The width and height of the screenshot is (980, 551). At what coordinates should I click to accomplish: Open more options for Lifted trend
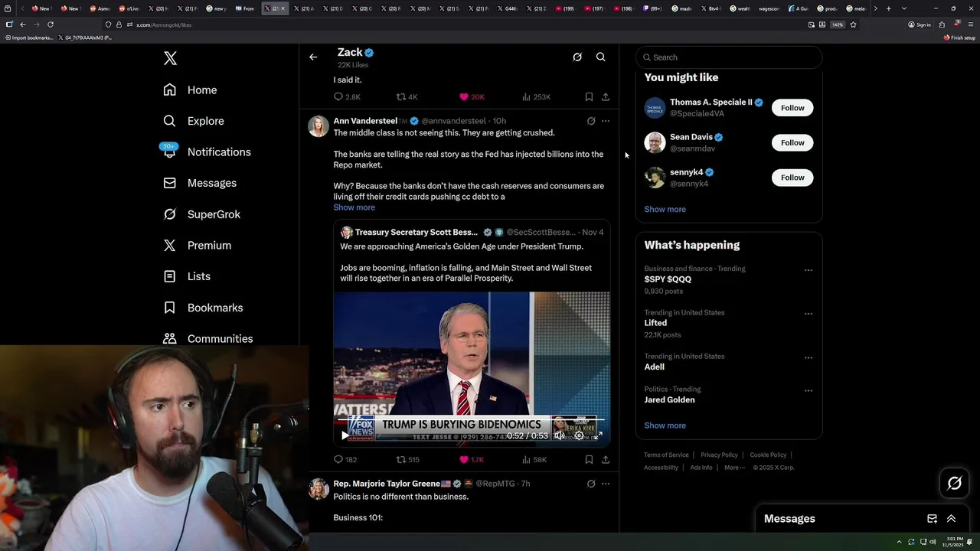[808, 314]
